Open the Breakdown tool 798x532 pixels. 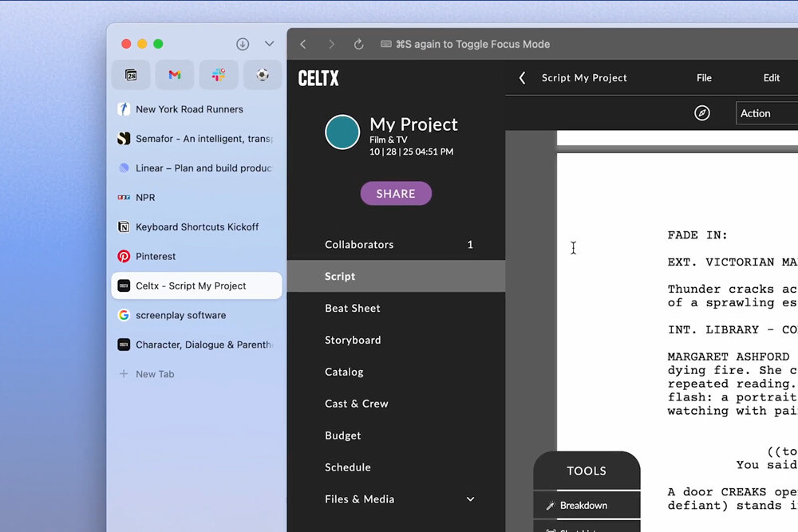(583, 505)
